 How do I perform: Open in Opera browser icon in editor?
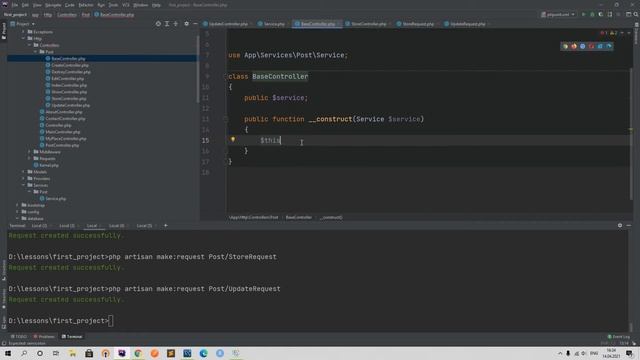click(591, 46)
